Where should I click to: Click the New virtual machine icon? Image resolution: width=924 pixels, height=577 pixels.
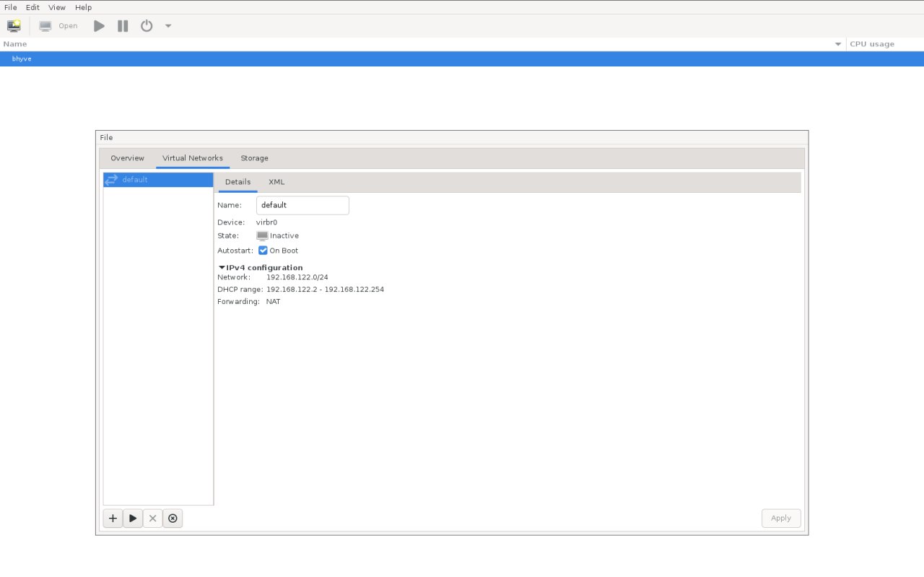[x=14, y=26]
